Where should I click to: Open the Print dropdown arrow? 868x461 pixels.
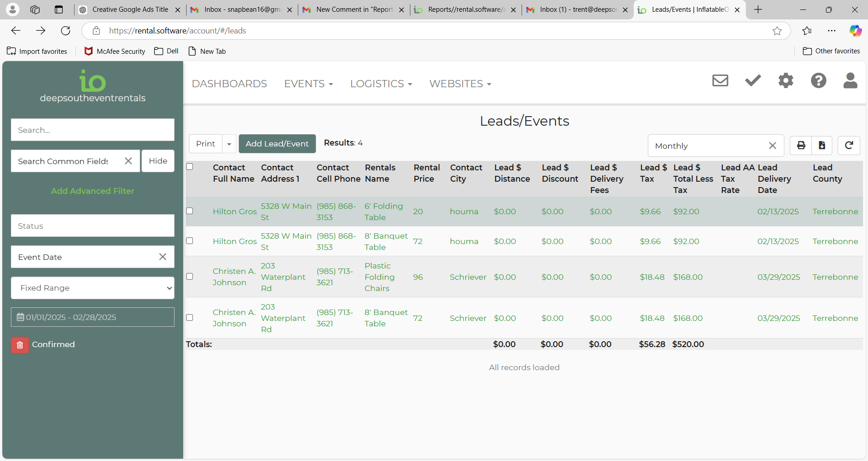(x=229, y=144)
